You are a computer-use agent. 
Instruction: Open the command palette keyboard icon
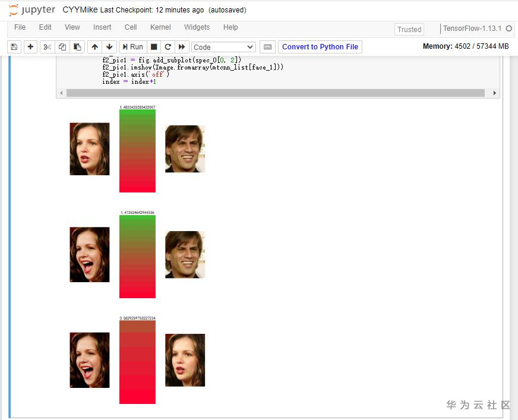click(x=267, y=47)
